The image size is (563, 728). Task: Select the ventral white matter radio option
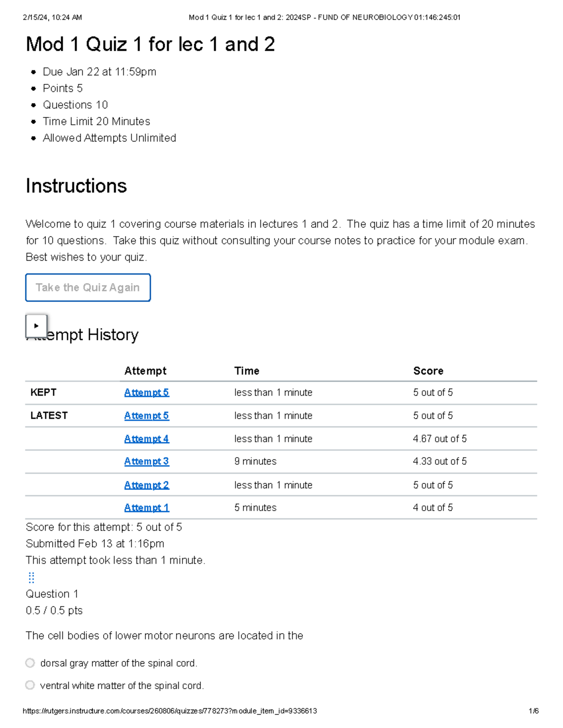click(x=30, y=685)
